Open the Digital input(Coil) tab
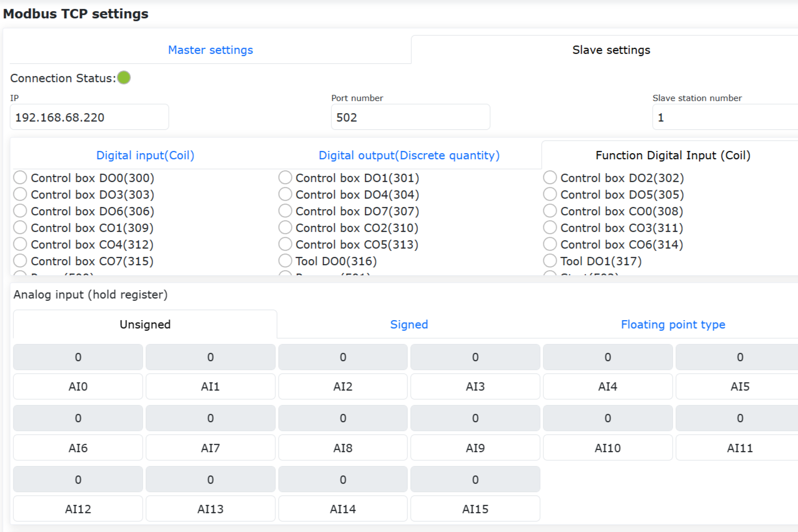 (145, 155)
